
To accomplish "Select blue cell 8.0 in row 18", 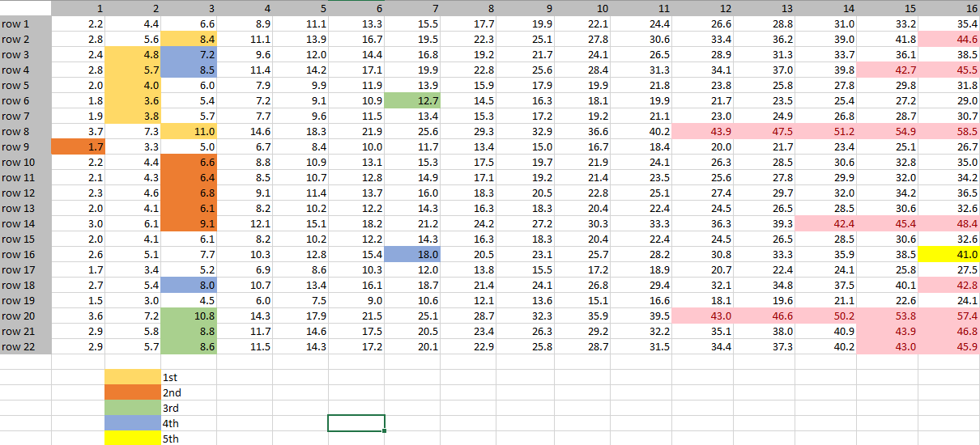I will 189,285.
